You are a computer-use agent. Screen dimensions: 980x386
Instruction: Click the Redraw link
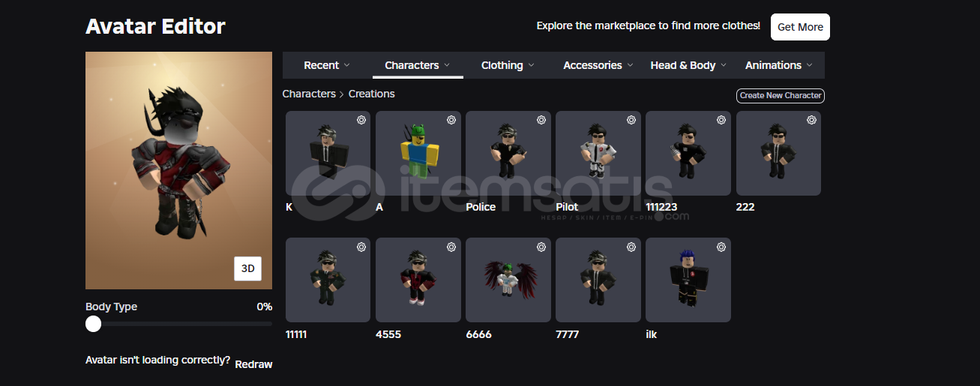[x=253, y=364]
